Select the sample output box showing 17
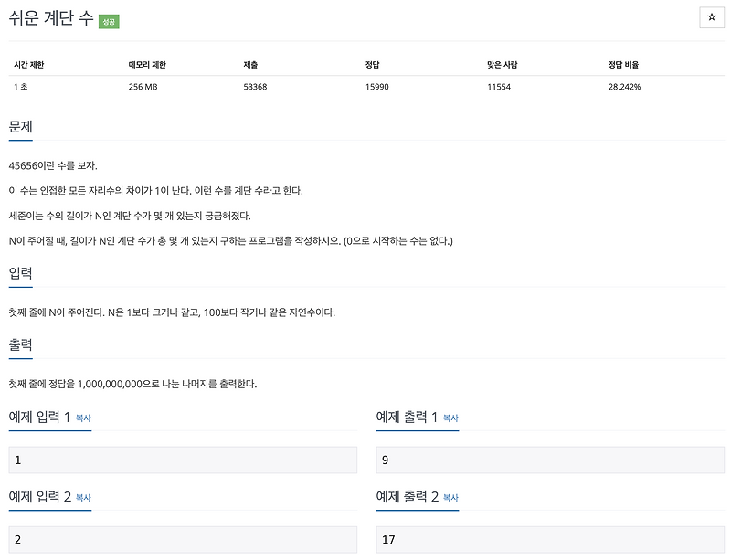 546,541
